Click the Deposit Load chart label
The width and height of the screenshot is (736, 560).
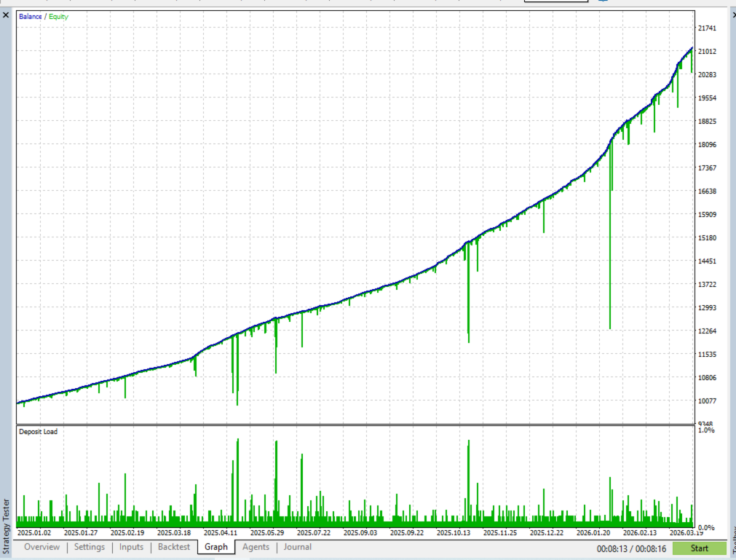[38, 431]
